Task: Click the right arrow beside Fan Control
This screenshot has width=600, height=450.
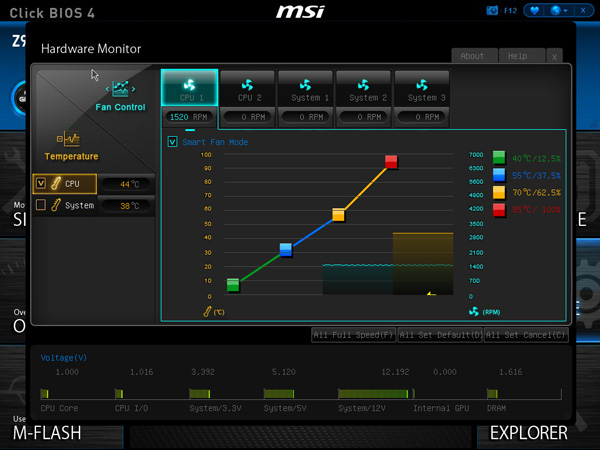Action: pos(134,89)
